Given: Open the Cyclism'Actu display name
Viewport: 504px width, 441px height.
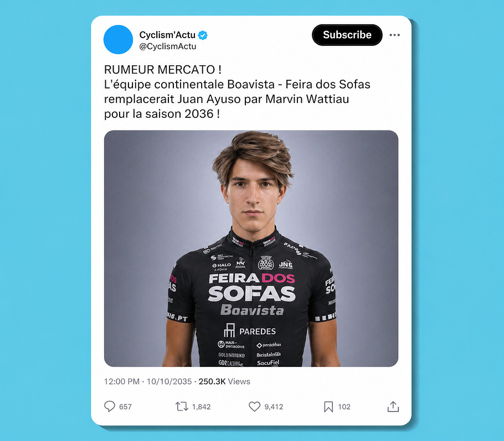Looking at the screenshot, I should pyautogui.click(x=167, y=35).
